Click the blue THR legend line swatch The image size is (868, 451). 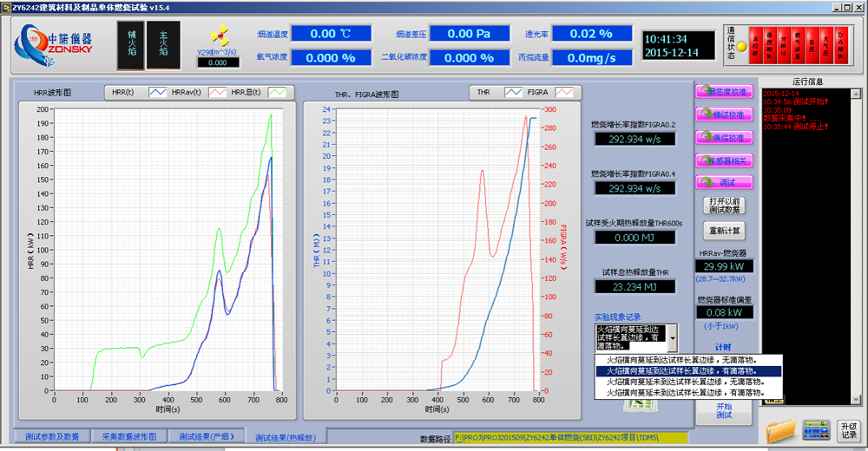pyautogui.click(x=513, y=93)
